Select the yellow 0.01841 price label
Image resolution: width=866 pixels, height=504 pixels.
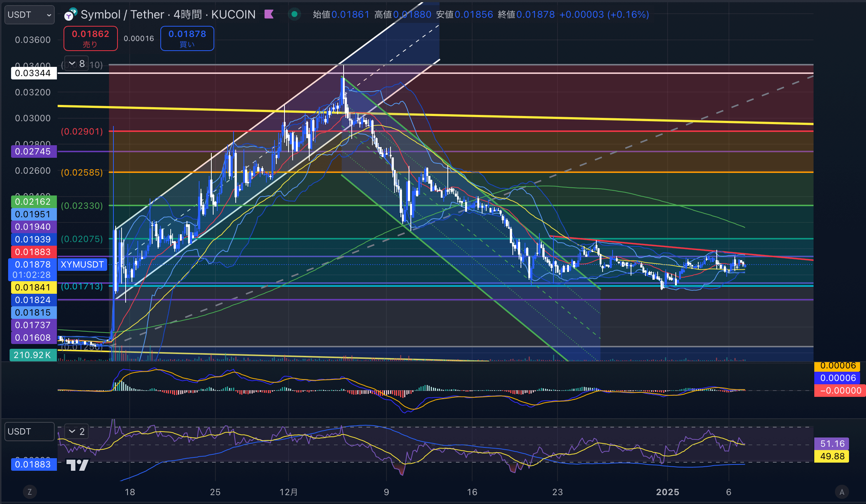(x=34, y=287)
